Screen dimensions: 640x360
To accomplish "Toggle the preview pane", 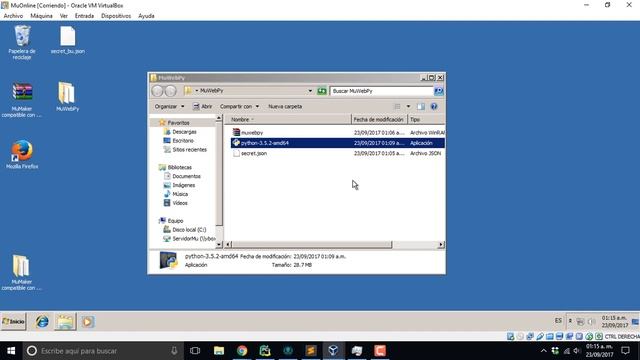I will point(421,107).
